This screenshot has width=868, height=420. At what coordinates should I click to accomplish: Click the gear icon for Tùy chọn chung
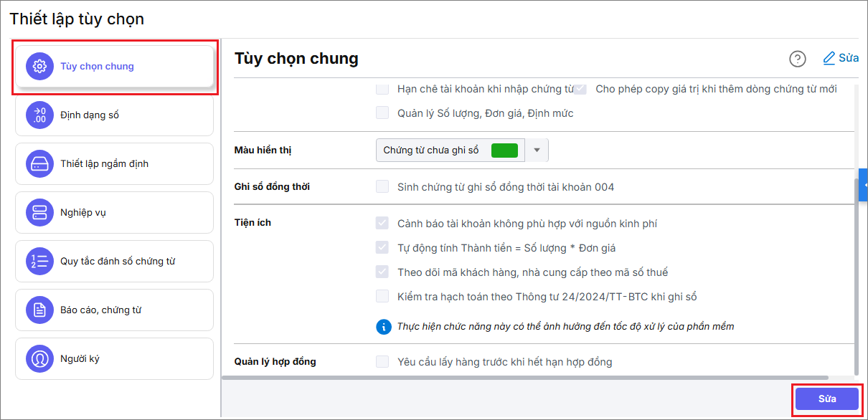click(x=40, y=67)
